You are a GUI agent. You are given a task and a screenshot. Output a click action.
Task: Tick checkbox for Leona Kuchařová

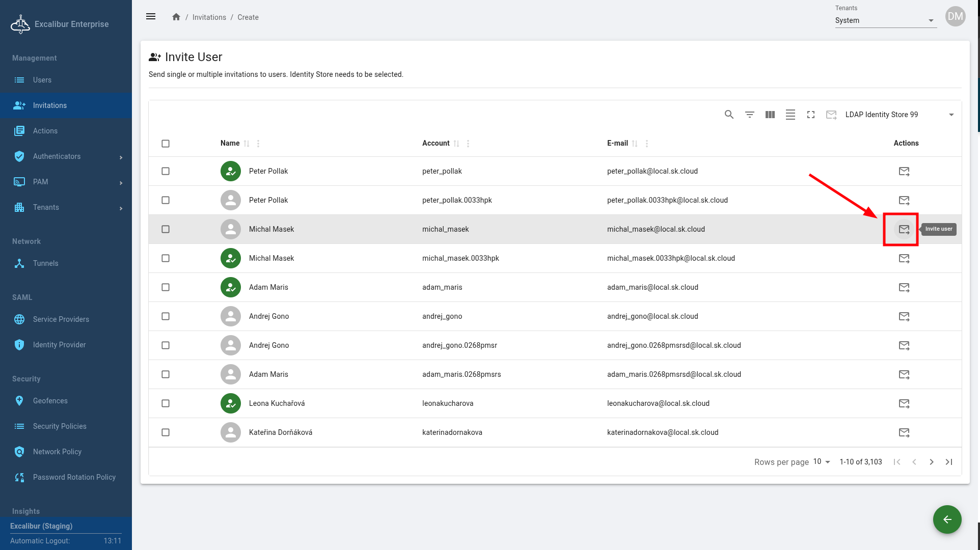166,403
